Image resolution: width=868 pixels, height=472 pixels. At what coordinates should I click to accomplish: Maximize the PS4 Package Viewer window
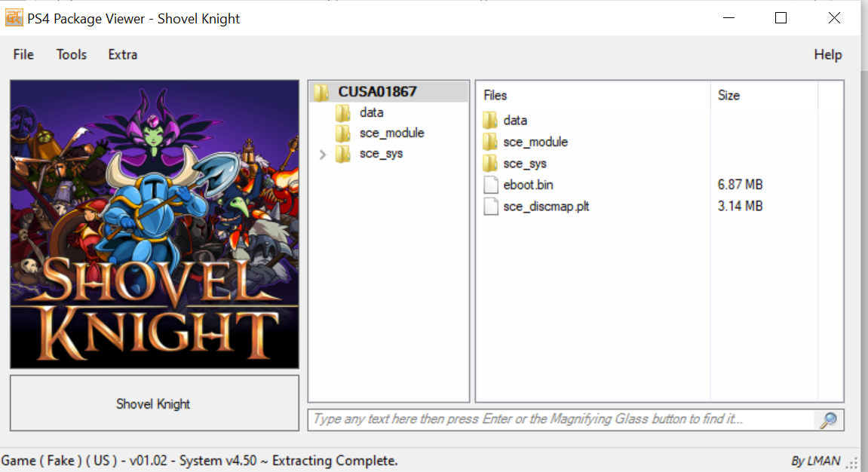click(x=781, y=17)
